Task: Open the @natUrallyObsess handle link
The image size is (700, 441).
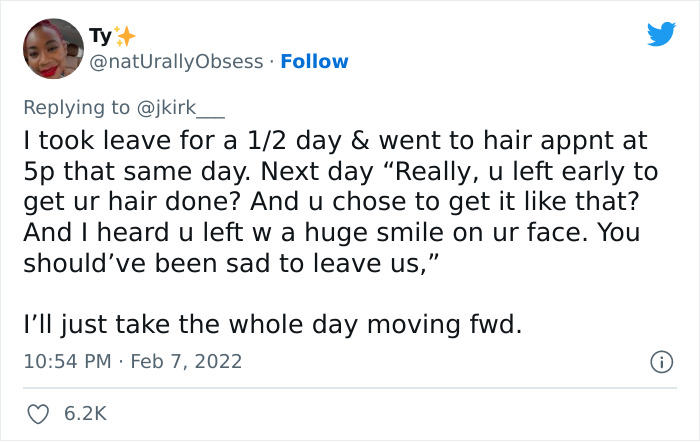Action: [176, 62]
